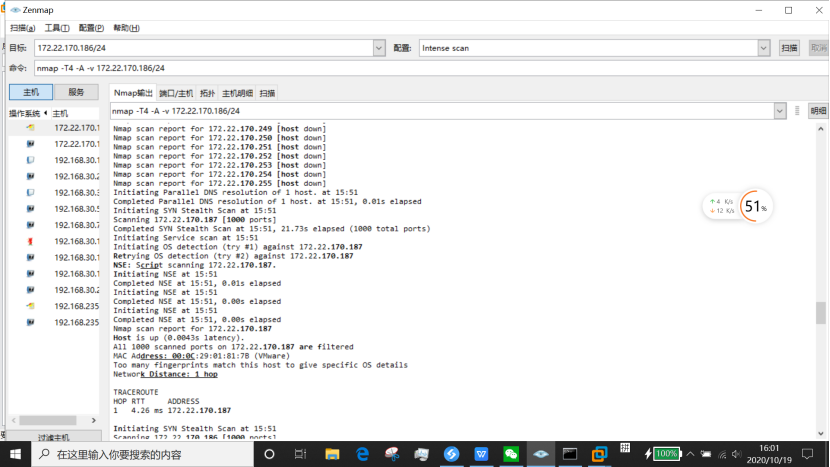Launch Microsoft Edge from the taskbar
This screenshot has height=467, width=830.
coord(363,454)
